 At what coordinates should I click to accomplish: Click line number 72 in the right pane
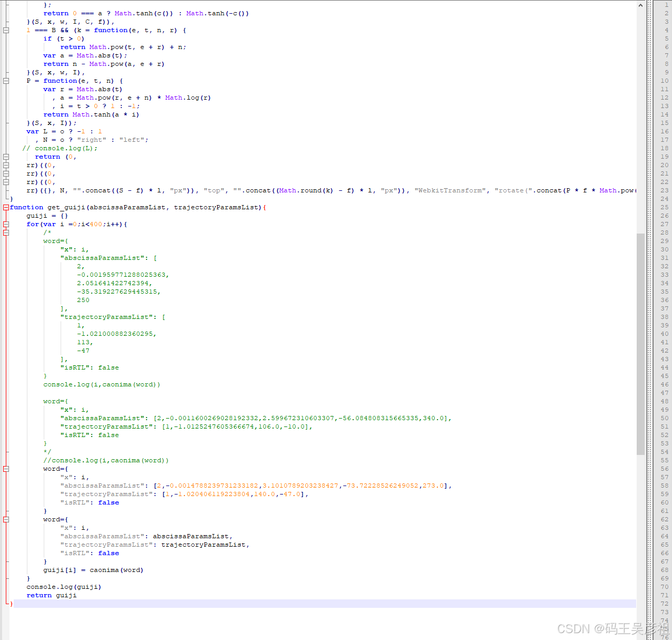point(664,604)
